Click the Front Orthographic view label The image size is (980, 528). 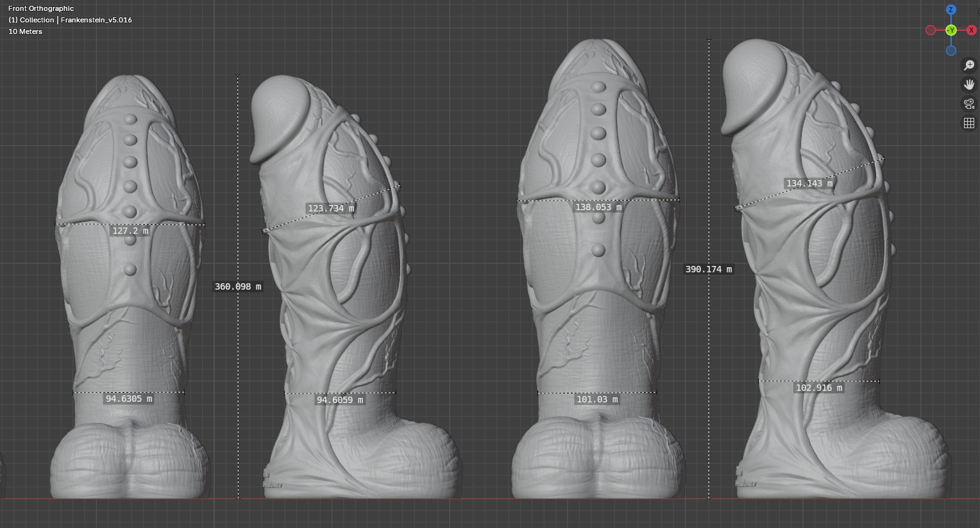pyautogui.click(x=41, y=8)
